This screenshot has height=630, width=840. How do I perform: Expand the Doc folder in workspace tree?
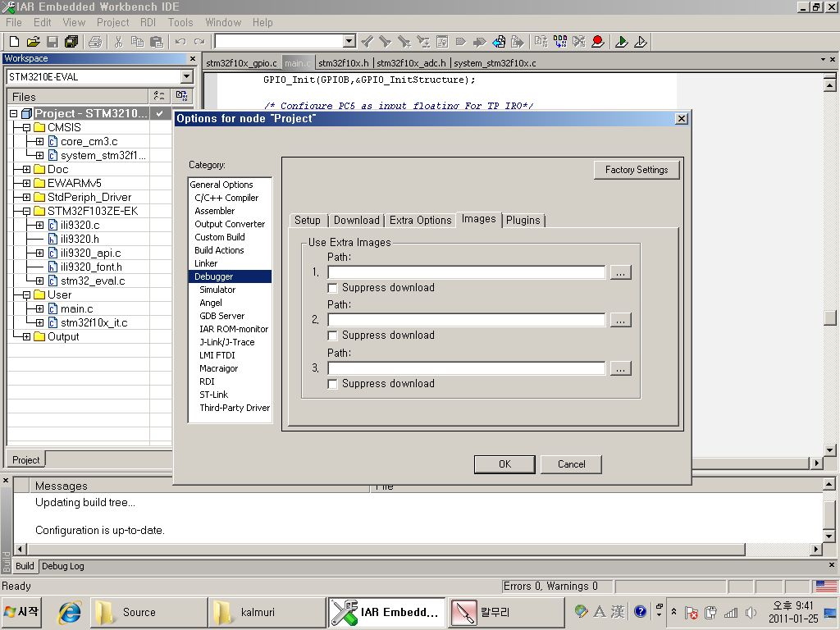(x=26, y=169)
